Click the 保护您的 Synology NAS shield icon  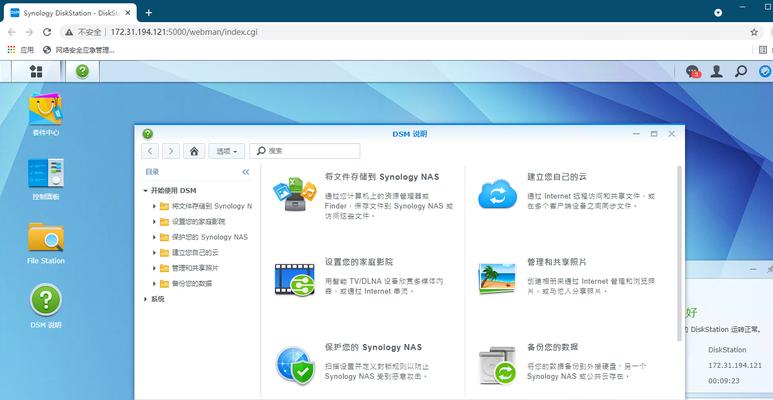[295, 365]
